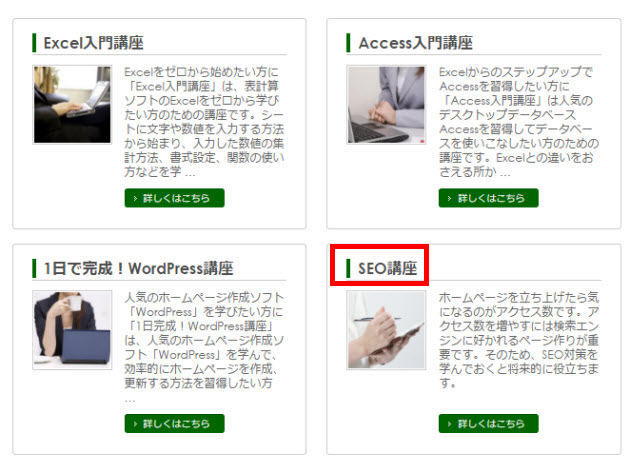The width and height of the screenshot is (630, 464).
Task: Click the green bar beside the Access入門講座 heading
Action: [x=348, y=43]
